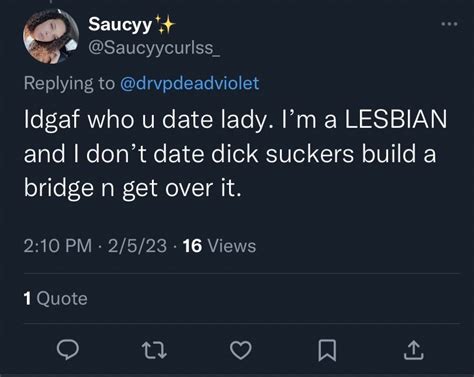The height and width of the screenshot is (377, 474).
Task: Open the @Saucyycurlss_ handle
Action: coord(154,48)
